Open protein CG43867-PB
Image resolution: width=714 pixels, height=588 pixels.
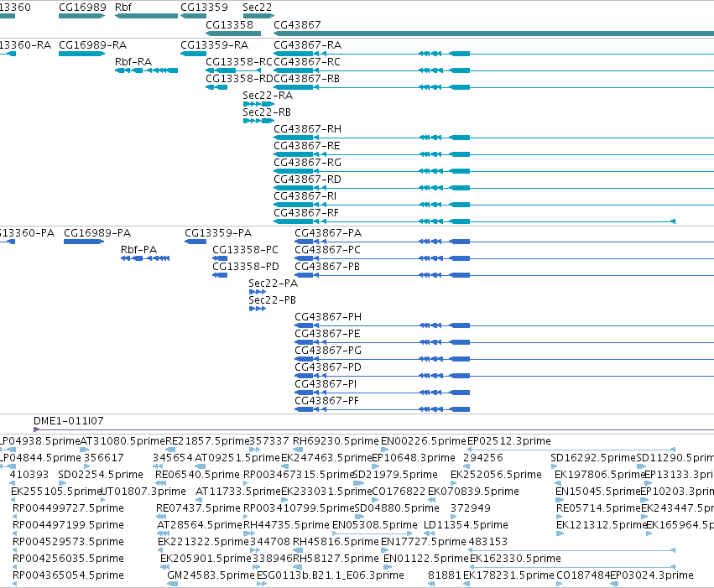pos(327,266)
